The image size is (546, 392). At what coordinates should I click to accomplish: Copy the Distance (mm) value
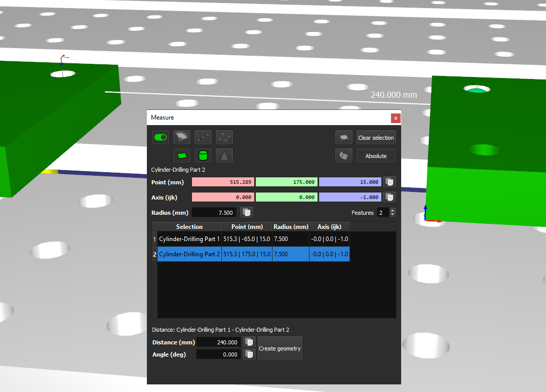point(249,342)
